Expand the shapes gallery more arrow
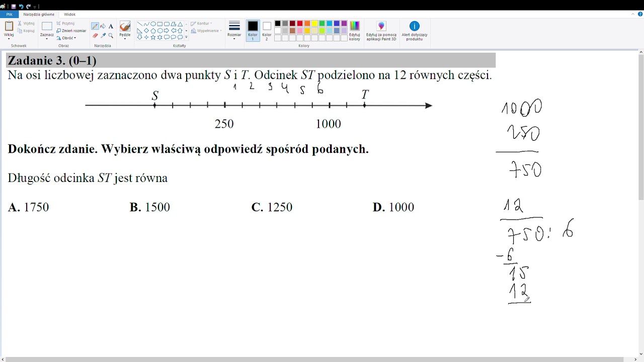This screenshot has height=362, width=644. (x=186, y=37)
